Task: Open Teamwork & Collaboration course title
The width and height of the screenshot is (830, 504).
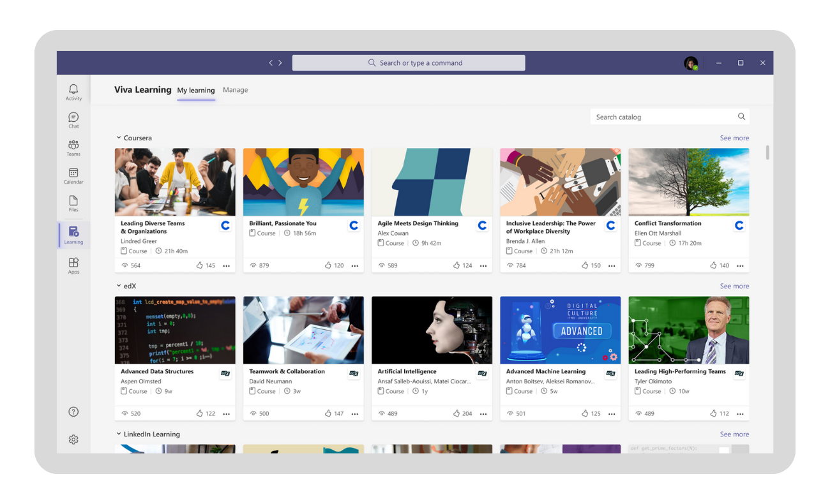Action: (287, 371)
